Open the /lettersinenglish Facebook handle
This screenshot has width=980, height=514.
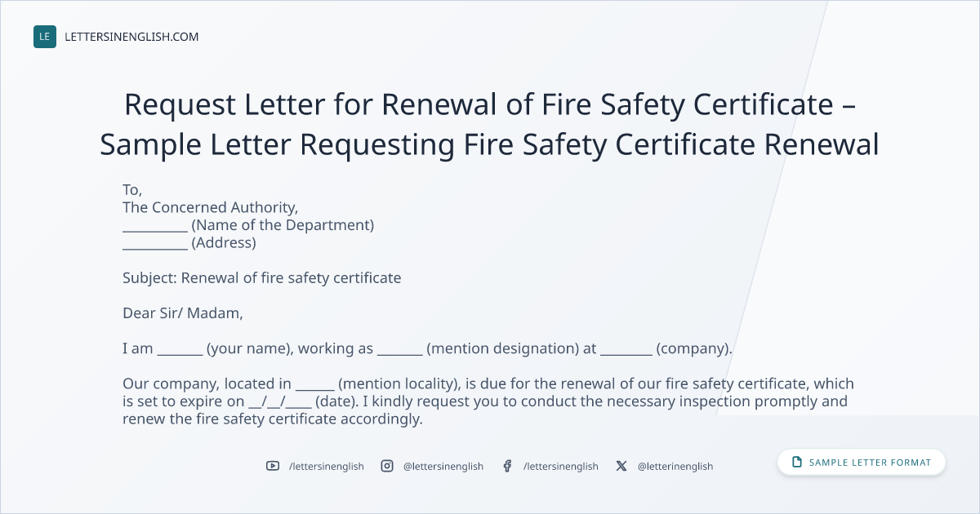point(561,466)
